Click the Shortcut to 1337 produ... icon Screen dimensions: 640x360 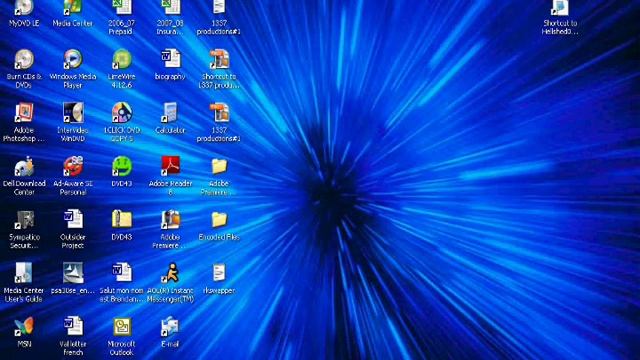point(219,59)
